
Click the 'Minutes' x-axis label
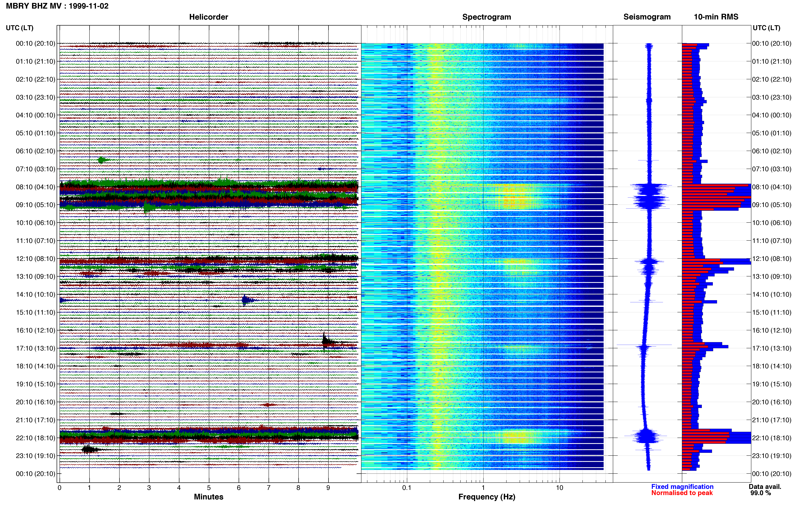tap(209, 497)
